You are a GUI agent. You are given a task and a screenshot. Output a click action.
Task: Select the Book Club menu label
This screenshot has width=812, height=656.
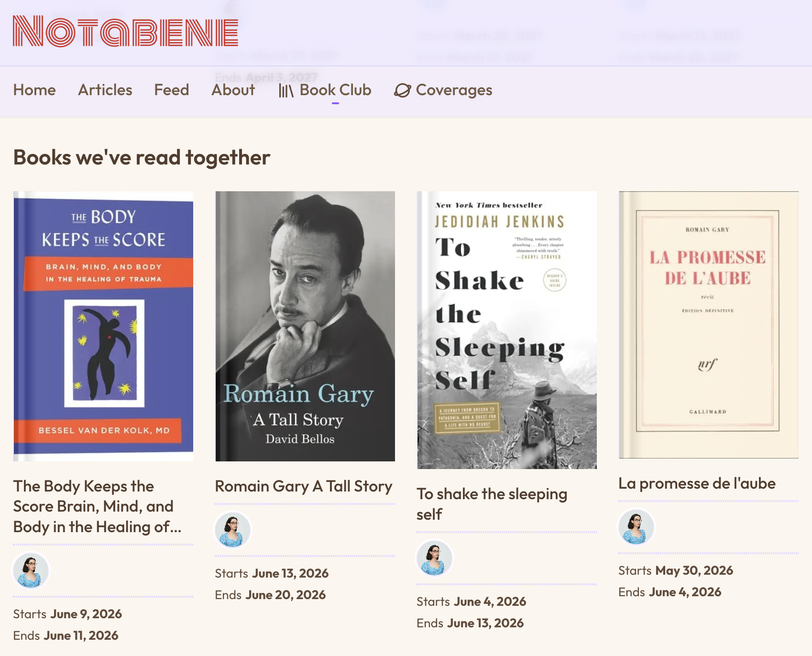[336, 90]
